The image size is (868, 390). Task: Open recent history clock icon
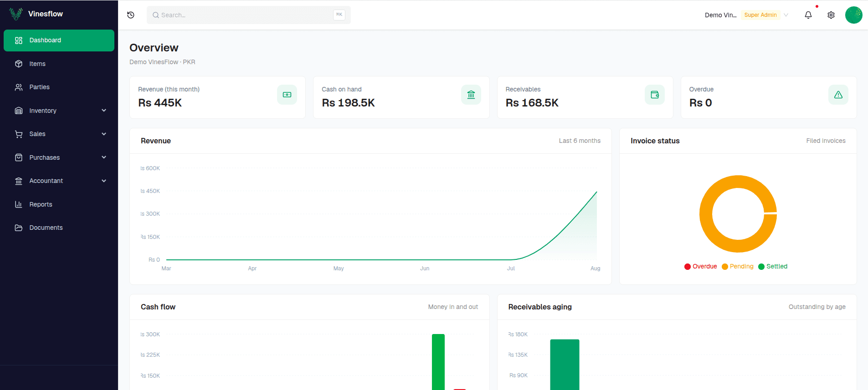tap(131, 15)
